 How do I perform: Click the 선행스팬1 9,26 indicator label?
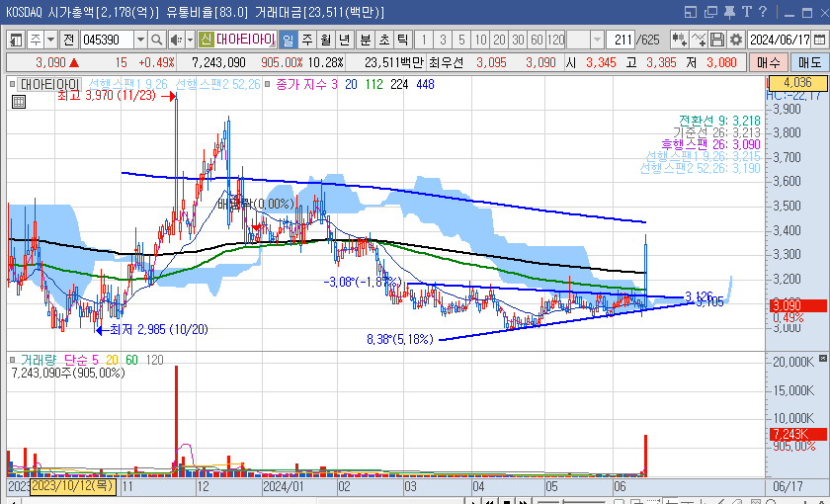point(128,84)
